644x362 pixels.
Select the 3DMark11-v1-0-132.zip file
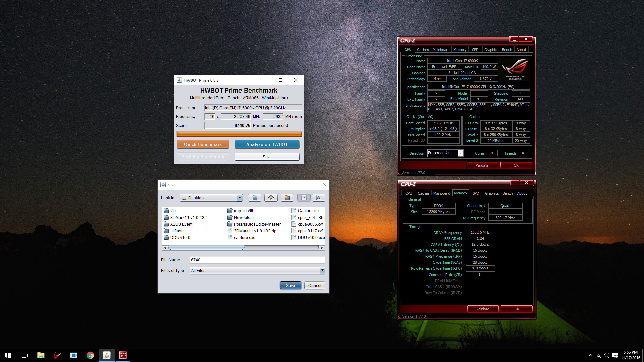(x=252, y=231)
